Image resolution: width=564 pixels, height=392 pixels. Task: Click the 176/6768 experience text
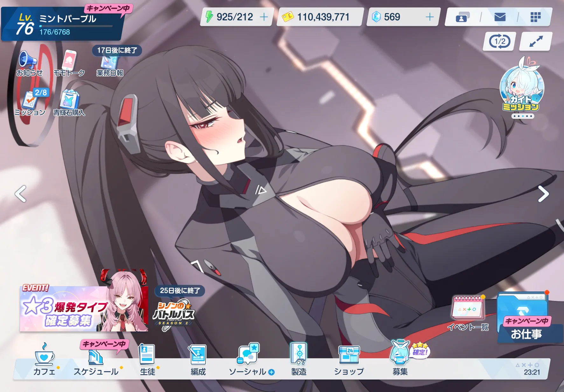click(x=55, y=32)
